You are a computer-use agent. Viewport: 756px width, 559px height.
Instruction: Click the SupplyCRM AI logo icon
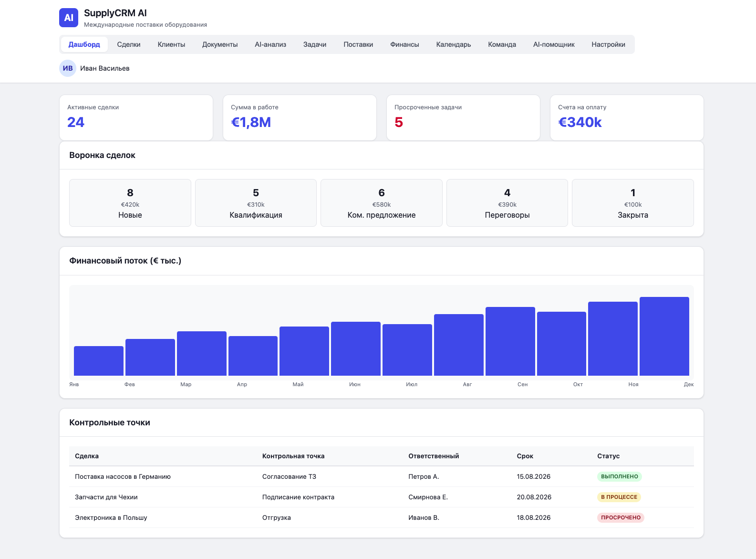(x=69, y=18)
